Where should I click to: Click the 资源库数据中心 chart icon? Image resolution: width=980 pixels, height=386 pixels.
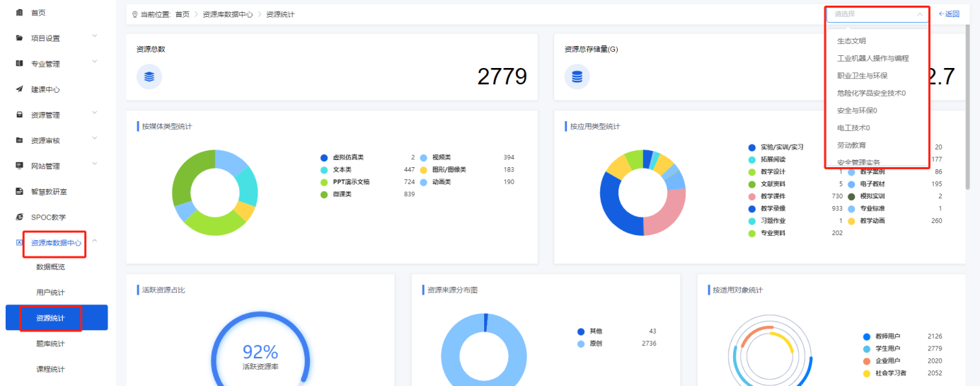click(x=19, y=242)
